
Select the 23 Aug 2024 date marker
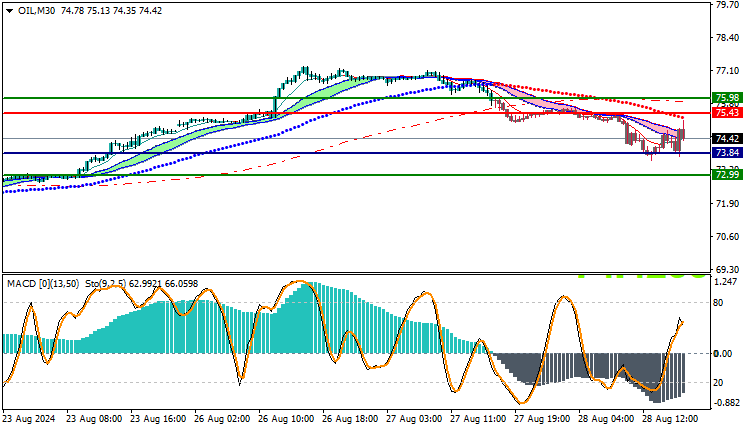pyautogui.click(x=29, y=419)
